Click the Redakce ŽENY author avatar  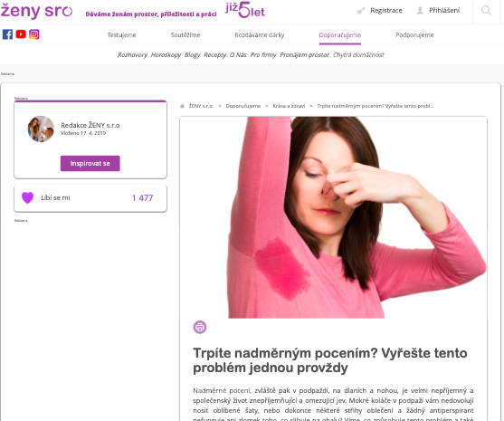[x=41, y=129]
